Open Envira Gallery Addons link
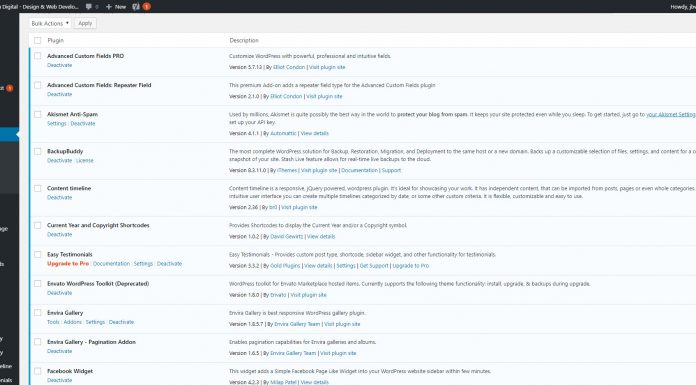Viewport: 696px width, 385px height. pyautogui.click(x=72, y=322)
